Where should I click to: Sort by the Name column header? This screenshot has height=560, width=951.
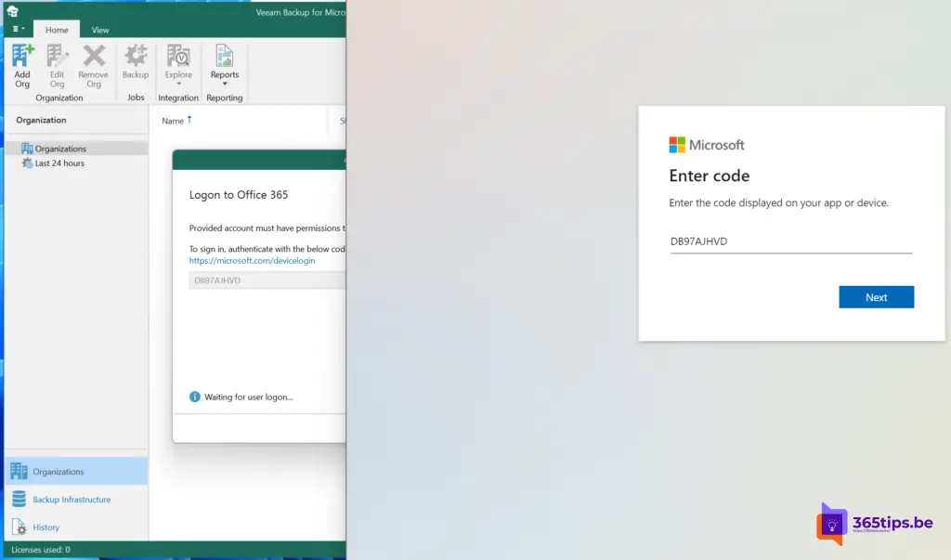173,121
